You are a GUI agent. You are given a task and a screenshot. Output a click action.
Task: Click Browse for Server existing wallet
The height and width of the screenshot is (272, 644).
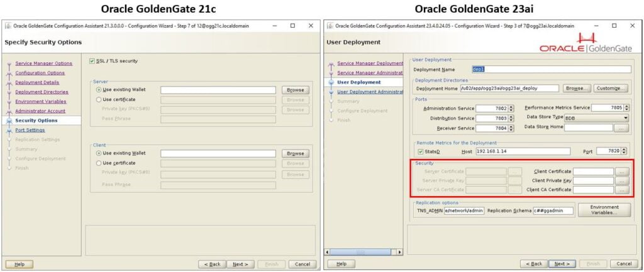(294, 90)
